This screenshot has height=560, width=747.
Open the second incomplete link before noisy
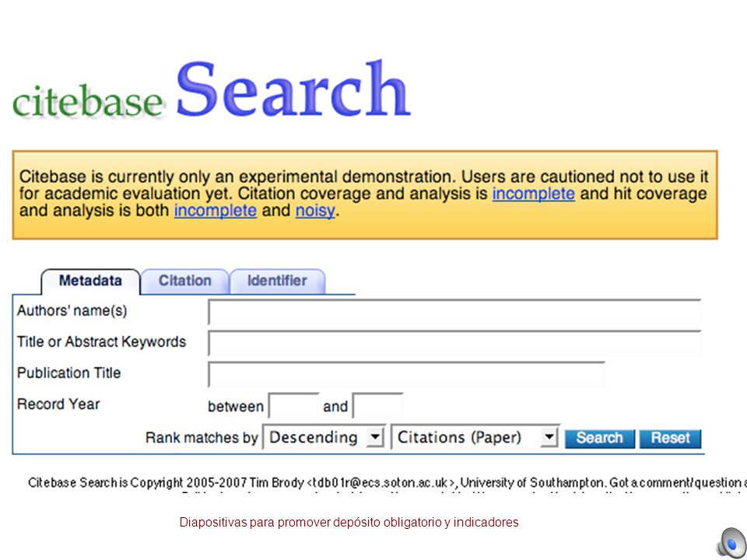coord(216,211)
